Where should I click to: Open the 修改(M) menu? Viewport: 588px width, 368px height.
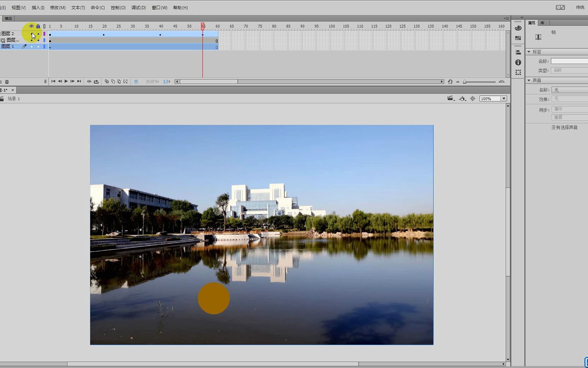tap(58, 7)
